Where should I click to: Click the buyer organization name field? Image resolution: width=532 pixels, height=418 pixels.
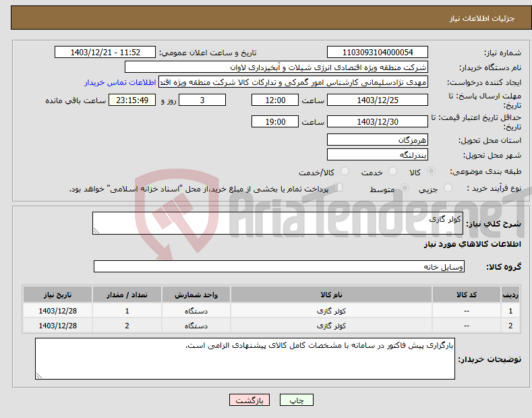pyautogui.click(x=276, y=67)
